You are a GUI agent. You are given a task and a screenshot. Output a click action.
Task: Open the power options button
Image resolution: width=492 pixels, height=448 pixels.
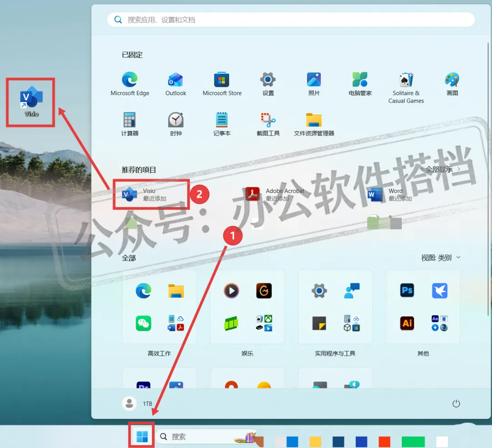(456, 403)
